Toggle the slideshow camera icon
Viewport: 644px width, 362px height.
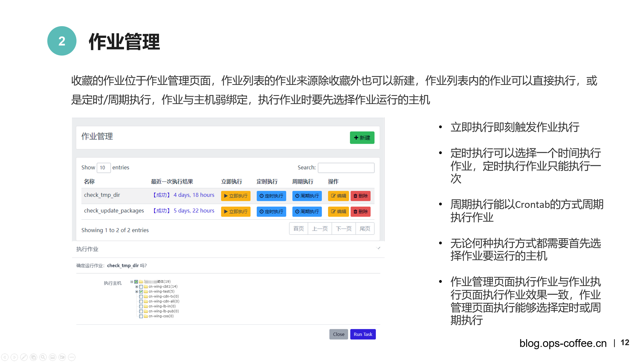point(62,357)
